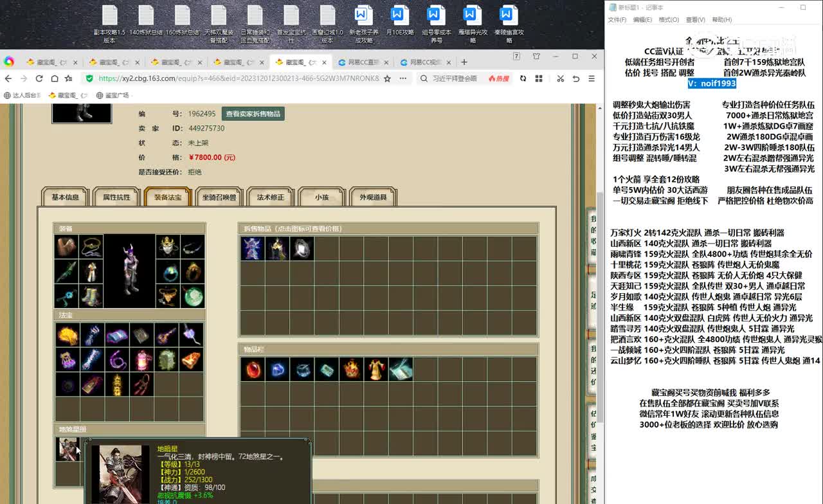Switch to the 网易CC直播 browser tab
This screenshot has height=504, width=823.
coord(362,62)
